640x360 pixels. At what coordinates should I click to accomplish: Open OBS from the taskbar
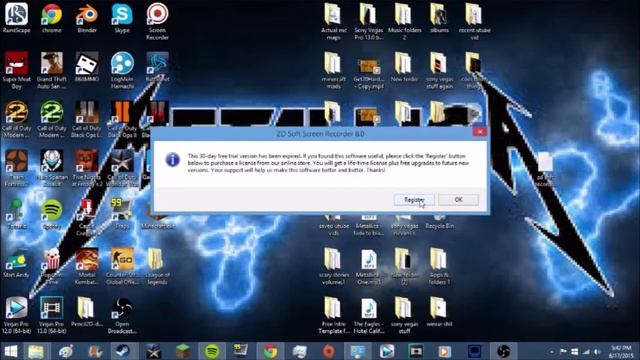tap(503, 351)
